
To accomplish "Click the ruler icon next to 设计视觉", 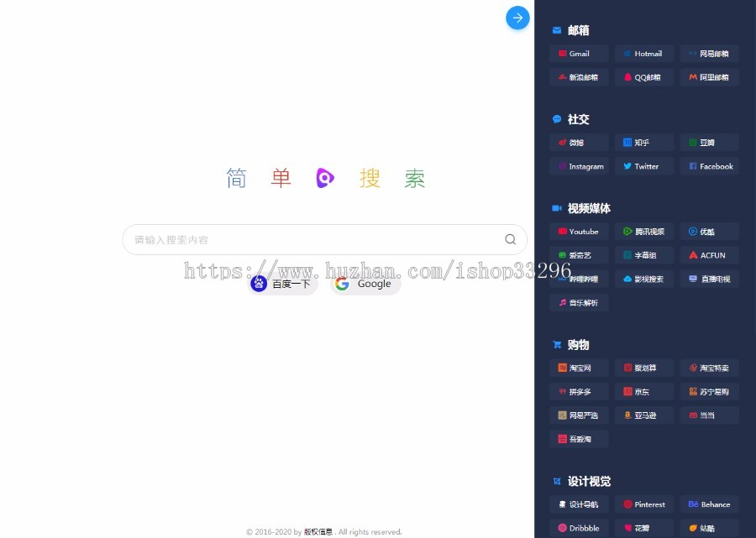I will point(557,481).
